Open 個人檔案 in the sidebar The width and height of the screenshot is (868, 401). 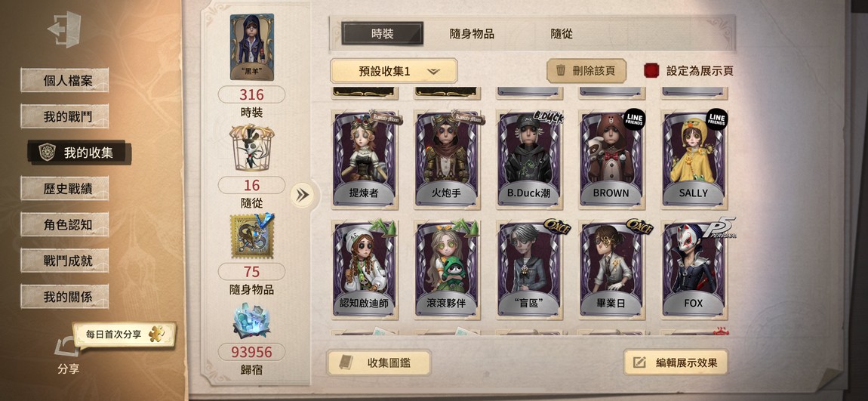65,80
